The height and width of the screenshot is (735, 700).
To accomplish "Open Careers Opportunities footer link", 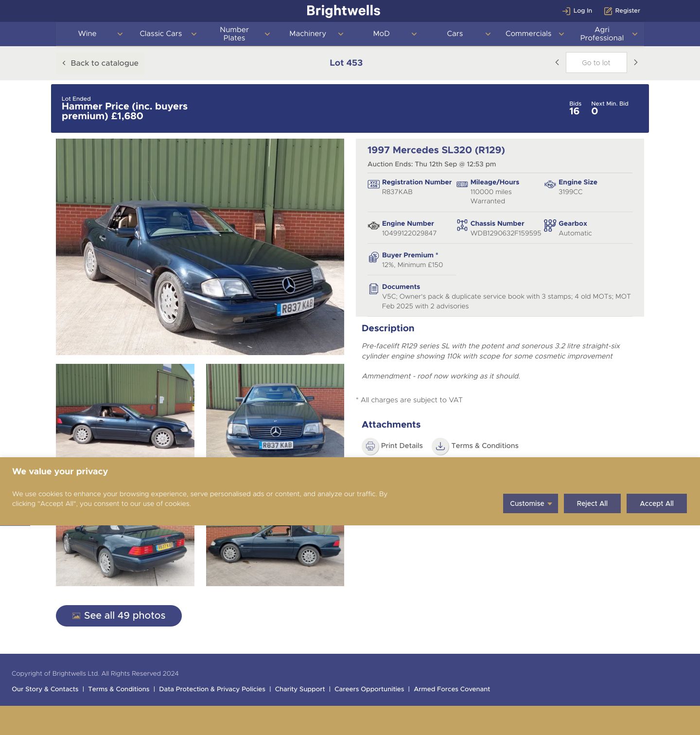I will point(369,689).
